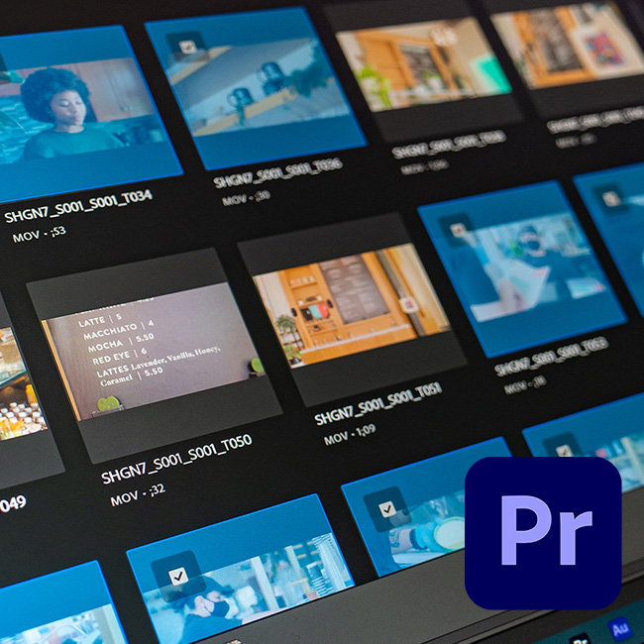Click the file name SHGN7_S001_S001_T050
The width and height of the screenshot is (644, 644).
(x=176, y=460)
